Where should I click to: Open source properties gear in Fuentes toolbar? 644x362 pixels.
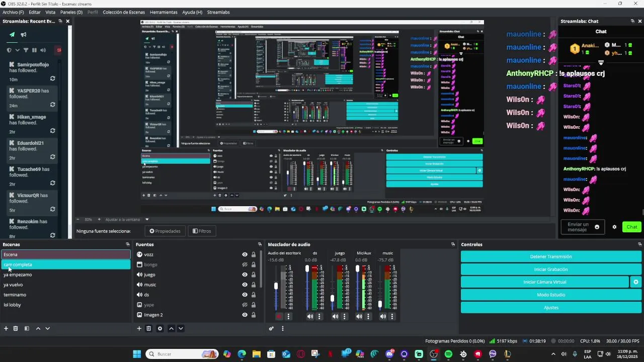coord(160,328)
